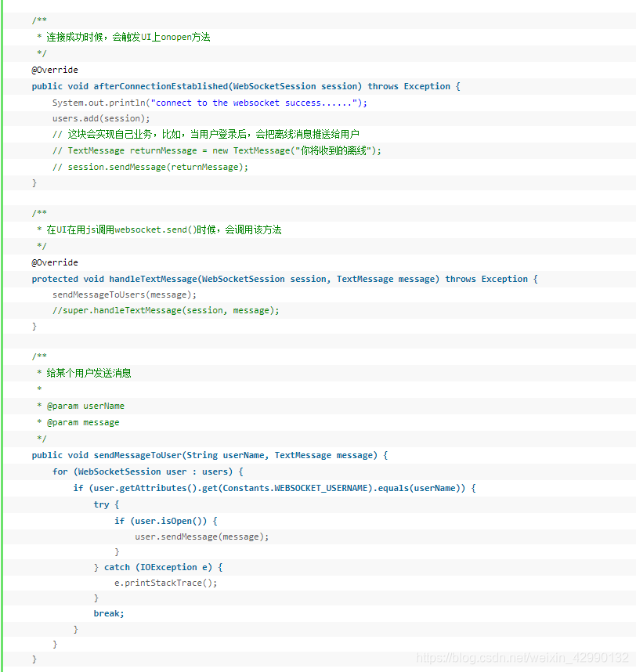The image size is (636, 672).
Task: Click the e.printStackTrace(); line
Action: pyautogui.click(x=165, y=583)
